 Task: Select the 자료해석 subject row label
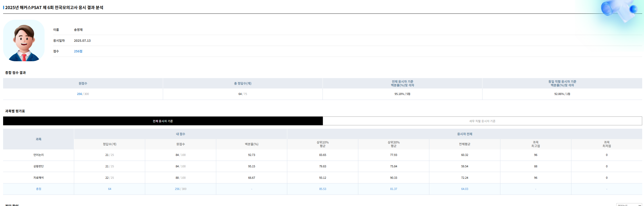[x=38, y=178]
